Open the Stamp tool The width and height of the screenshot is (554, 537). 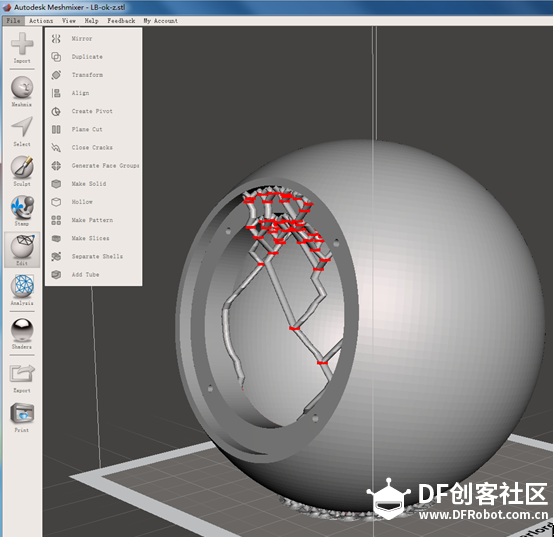[x=22, y=210]
